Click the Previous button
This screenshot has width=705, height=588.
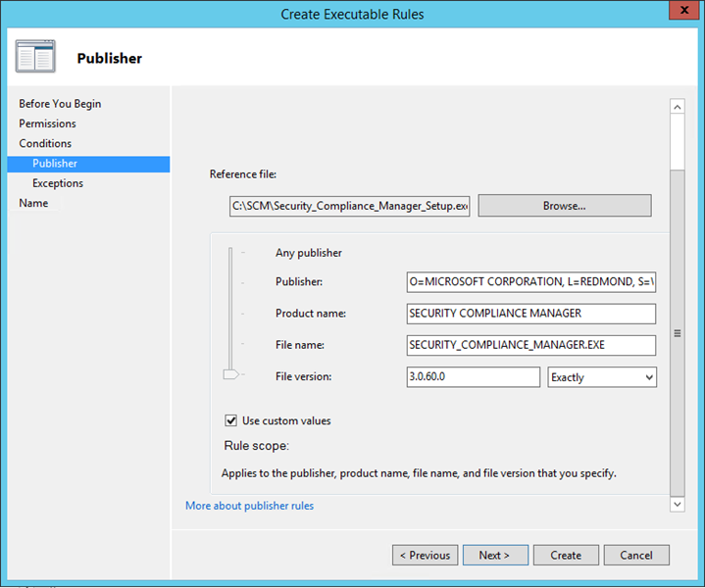point(425,556)
